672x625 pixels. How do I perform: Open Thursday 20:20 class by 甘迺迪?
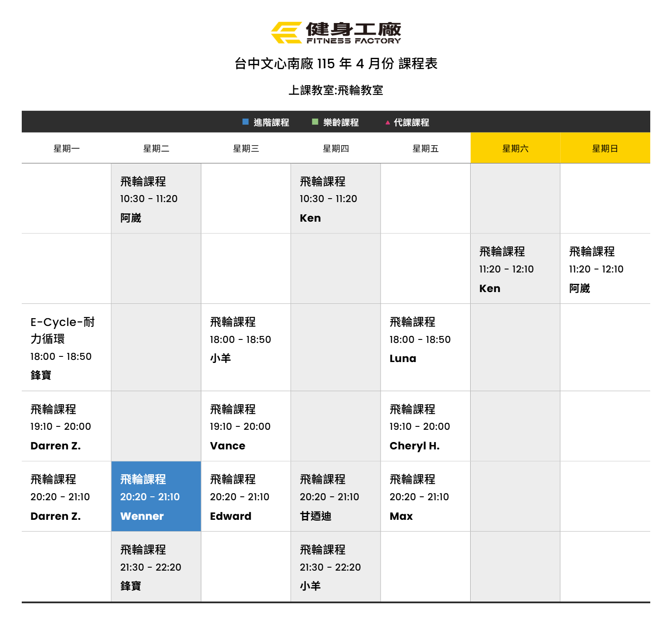coord(335,497)
